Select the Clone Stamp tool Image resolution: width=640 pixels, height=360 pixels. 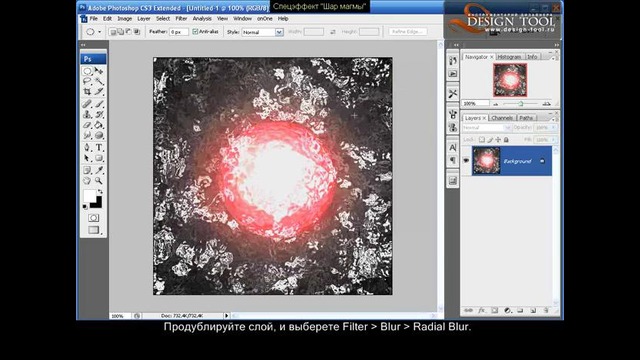(87, 115)
